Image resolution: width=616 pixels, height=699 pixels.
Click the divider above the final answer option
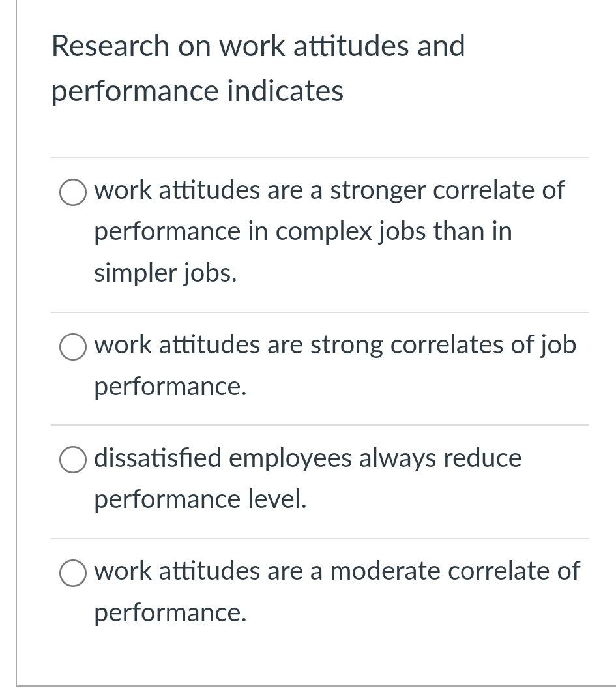319,539
